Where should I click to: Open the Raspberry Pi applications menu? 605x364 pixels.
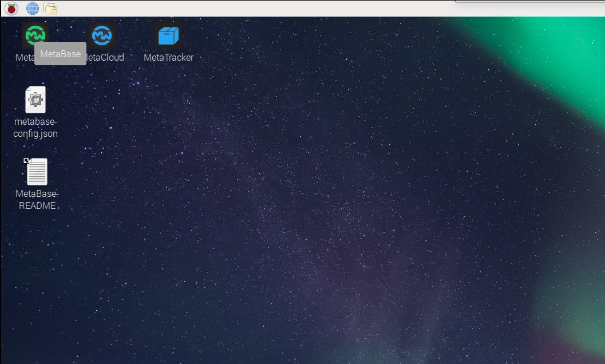pyautogui.click(x=11, y=8)
